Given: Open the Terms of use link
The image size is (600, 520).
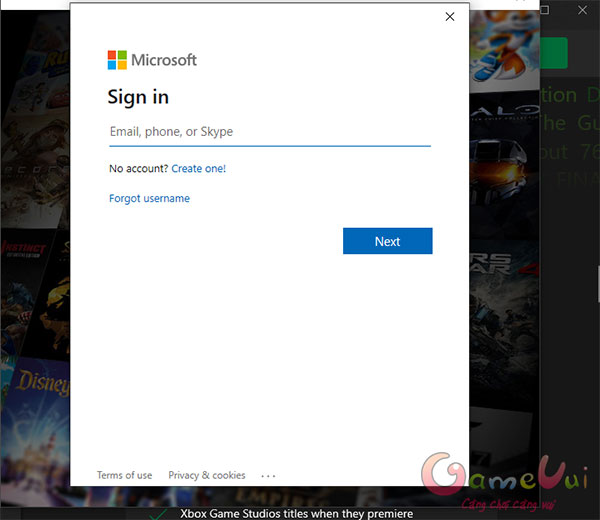Looking at the screenshot, I should click(x=124, y=475).
